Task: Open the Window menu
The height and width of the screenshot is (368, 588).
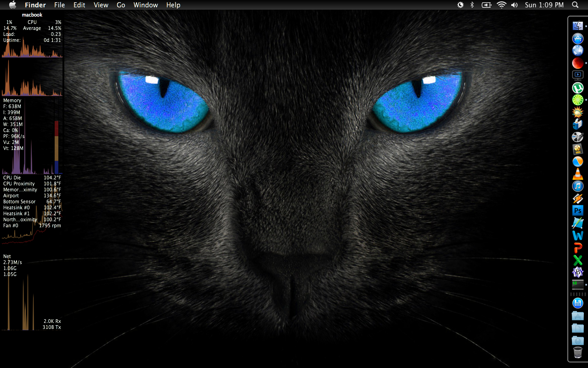Action: coord(146,5)
